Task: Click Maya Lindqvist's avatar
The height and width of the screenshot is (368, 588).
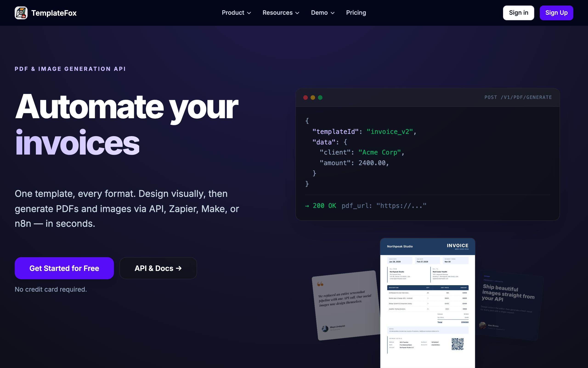Action: (x=325, y=329)
